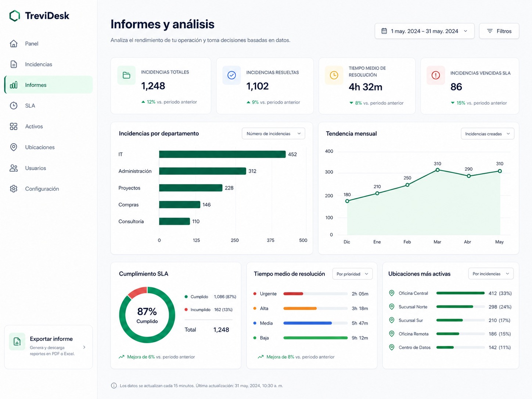
Task: Click the Panel home icon in sidebar
Action: coord(14,43)
